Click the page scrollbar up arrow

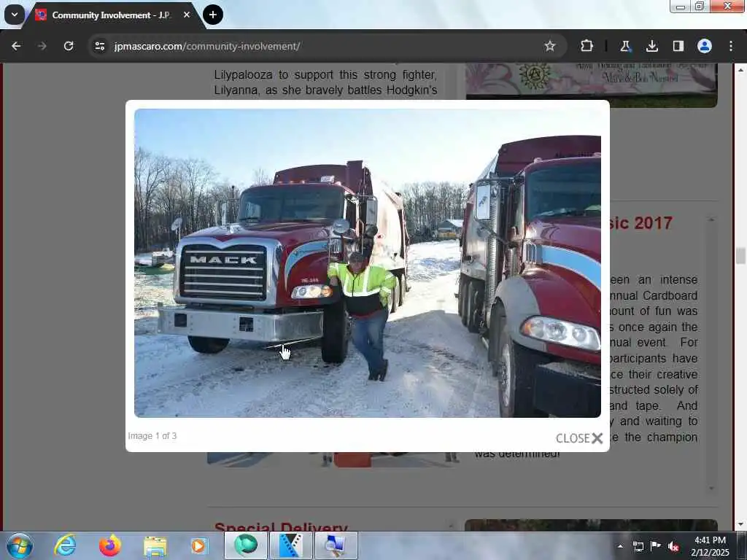pos(740,69)
